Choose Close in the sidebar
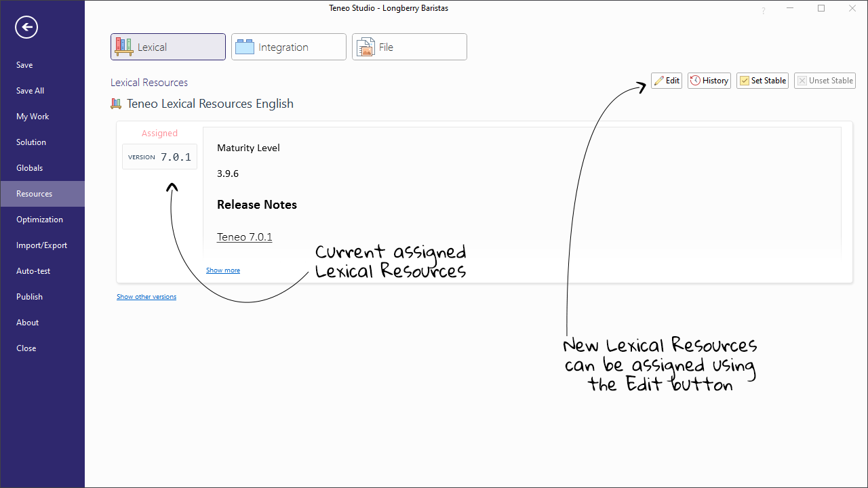Viewport: 868px width, 488px height. [x=42, y=348]
